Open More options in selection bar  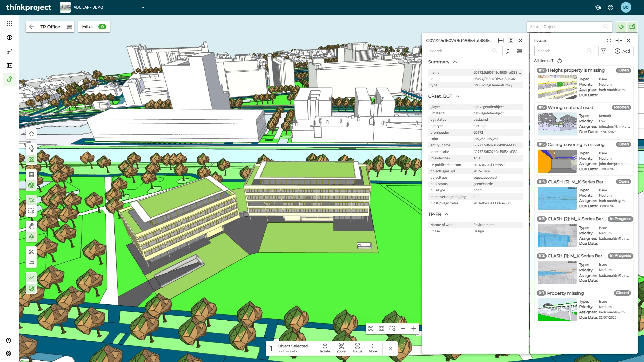click(373, 348)
